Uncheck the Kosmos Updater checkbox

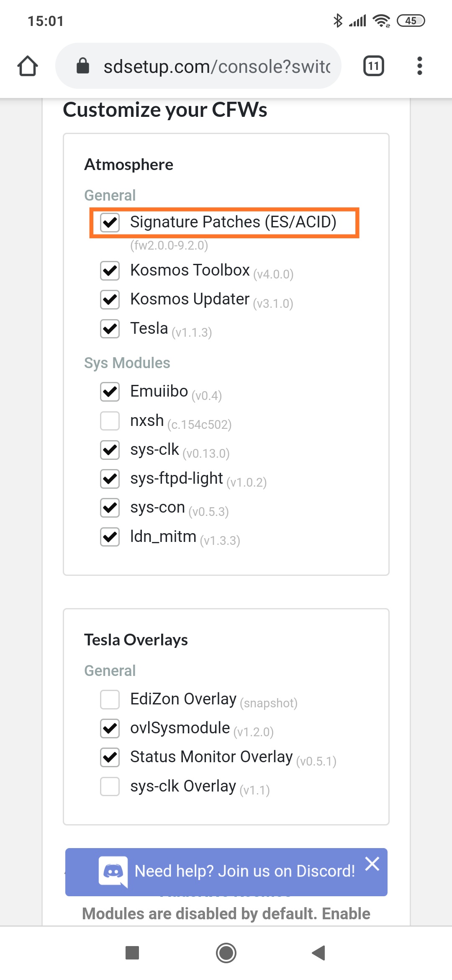click(x=110, y=299)
